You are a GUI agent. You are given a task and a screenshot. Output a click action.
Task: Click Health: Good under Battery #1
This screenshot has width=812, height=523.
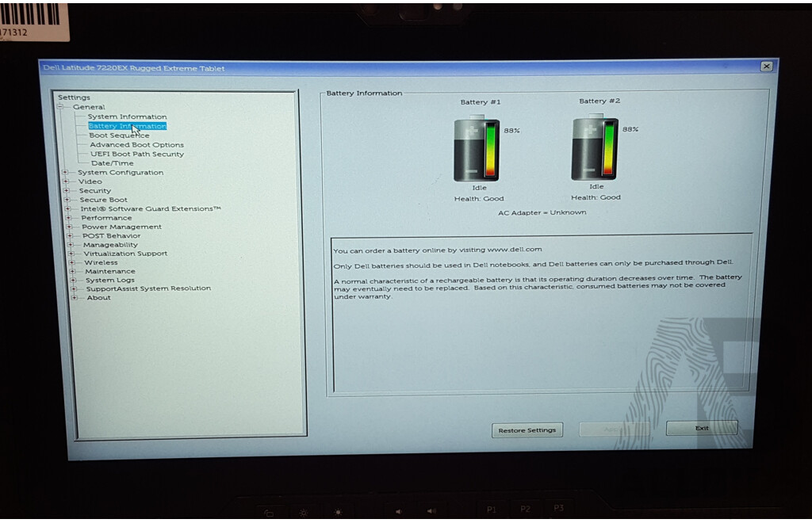coord(479,199)
